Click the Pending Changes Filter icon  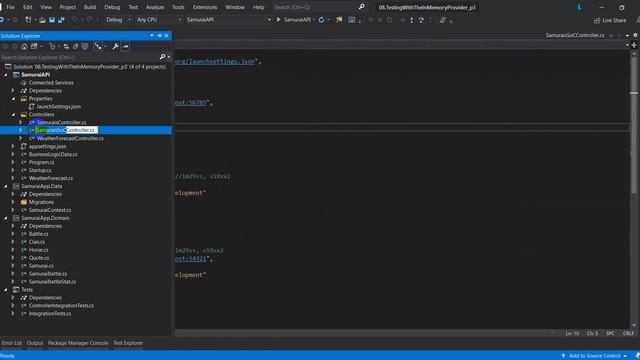point(52,47)
